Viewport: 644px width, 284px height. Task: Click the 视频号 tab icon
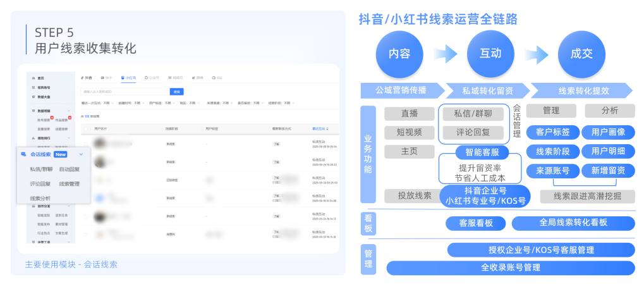pos(169,77)
